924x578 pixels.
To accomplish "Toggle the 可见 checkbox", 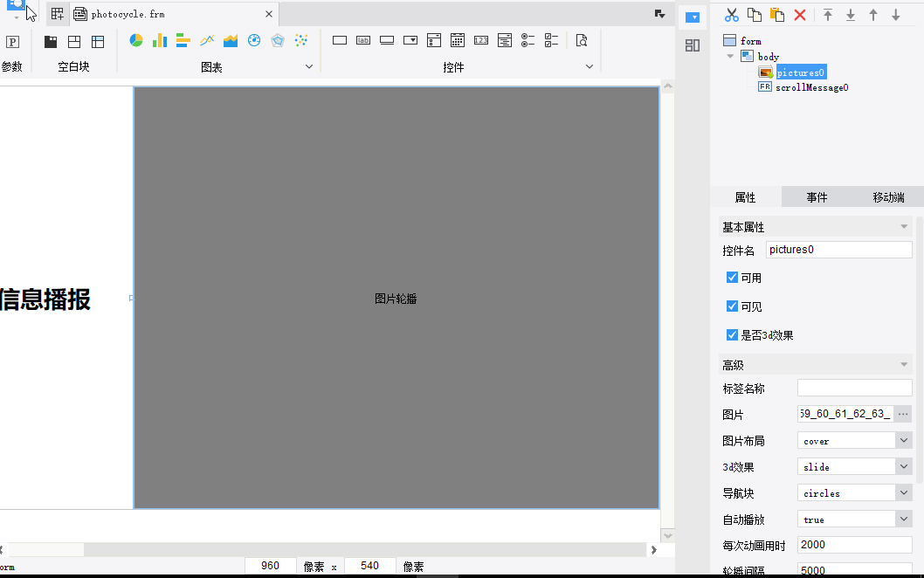I will 732,306.
